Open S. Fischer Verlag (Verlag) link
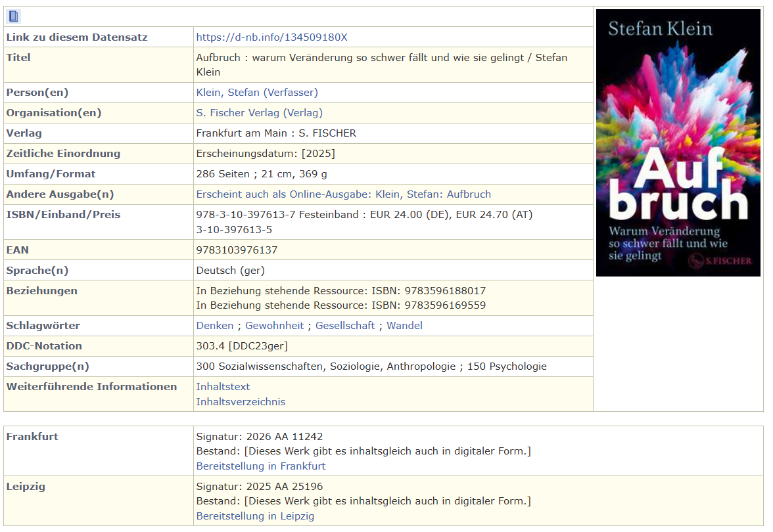773x532 pixels. point(259,113)
